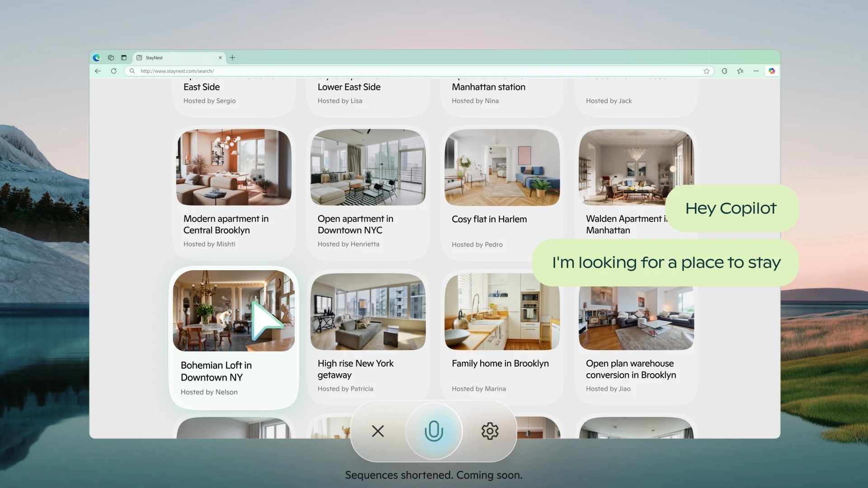Open new browser tab with plus button

(232, 58)
